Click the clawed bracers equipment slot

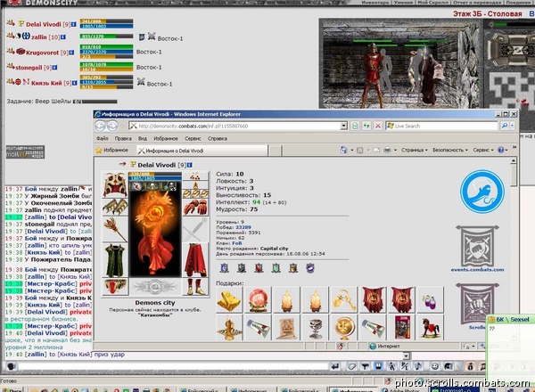click(115, 207)
